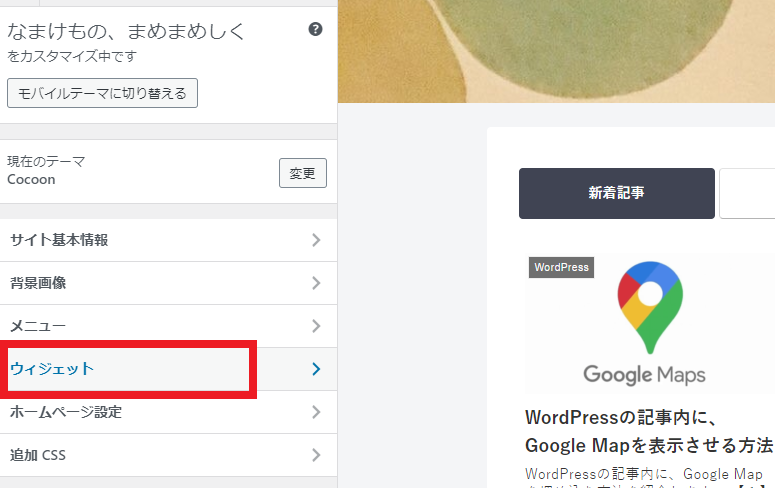Click the Cocoon current theme name
The width and height of the screenshot is (775, 488).
click(x=31, y=179)
